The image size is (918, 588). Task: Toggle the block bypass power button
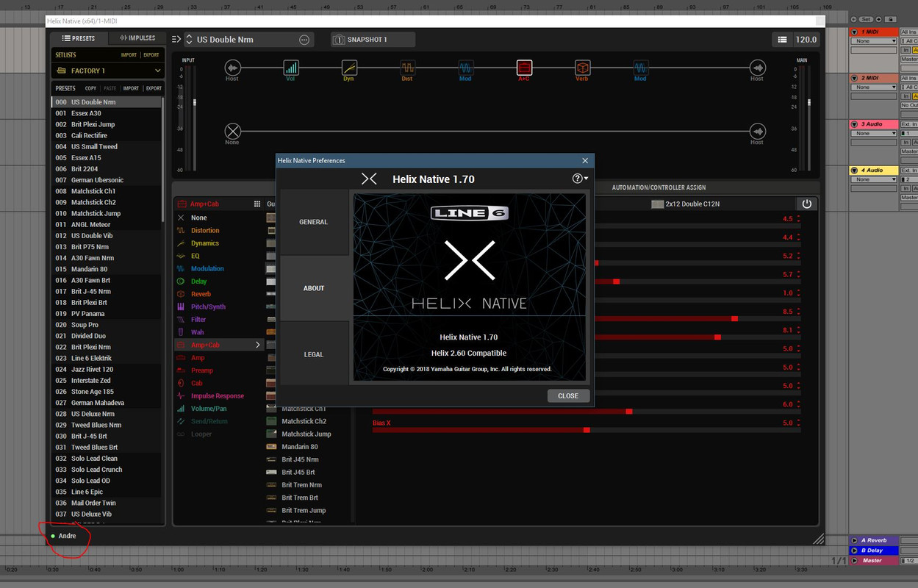806,204
